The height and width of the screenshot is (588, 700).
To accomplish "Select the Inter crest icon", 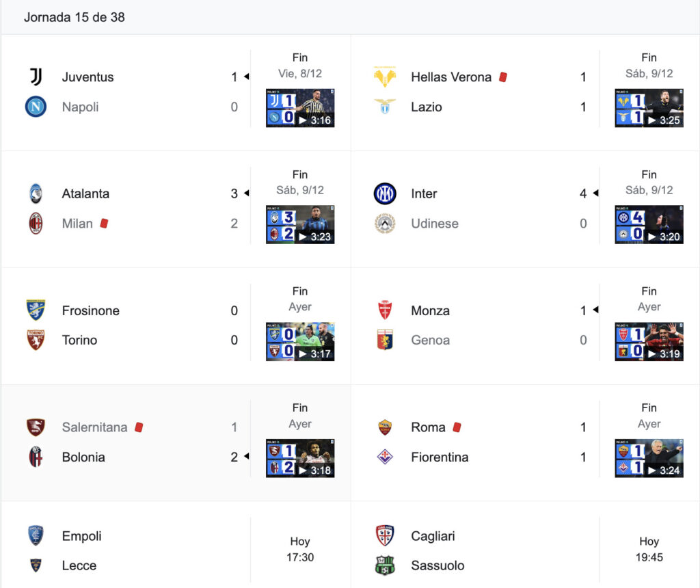I will coord(384,193).
